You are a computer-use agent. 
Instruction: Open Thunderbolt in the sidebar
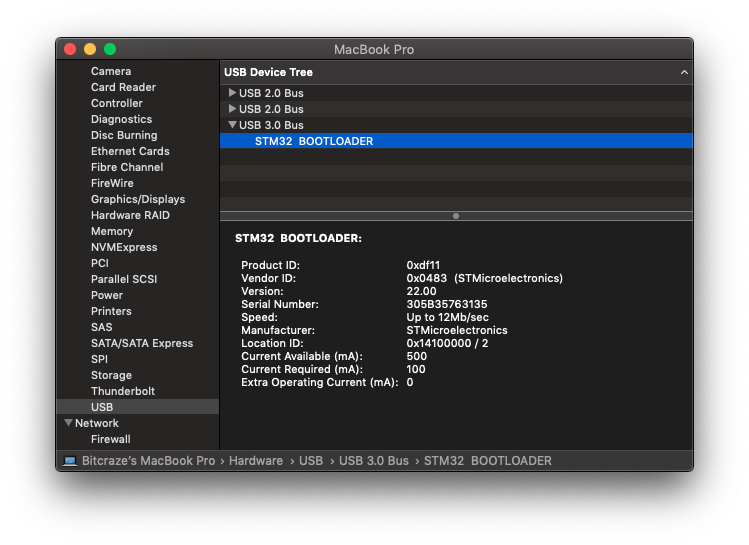pos(123,391)
